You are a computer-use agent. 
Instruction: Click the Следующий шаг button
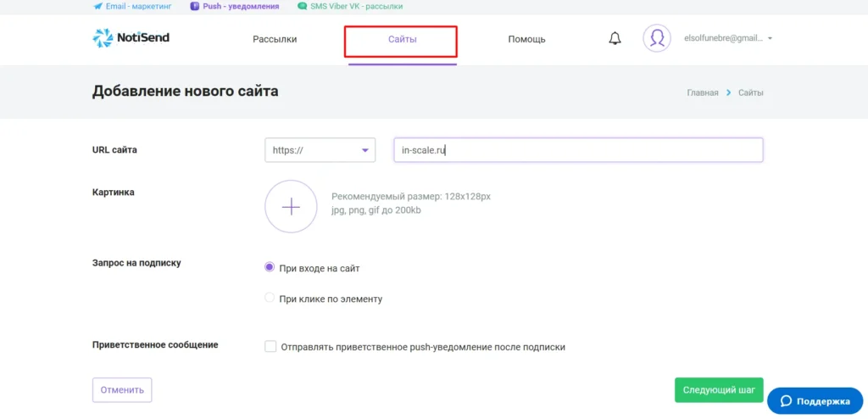[x=719, y=389]
